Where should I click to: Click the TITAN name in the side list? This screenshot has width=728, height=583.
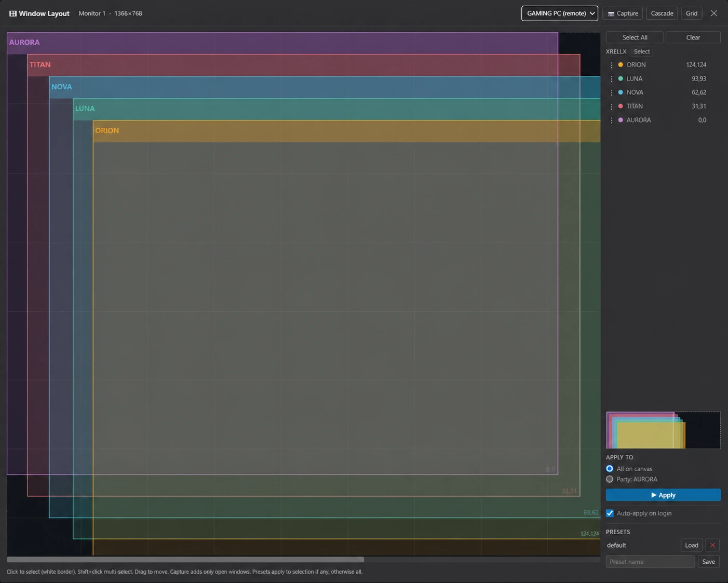click(x=635, y=106)
